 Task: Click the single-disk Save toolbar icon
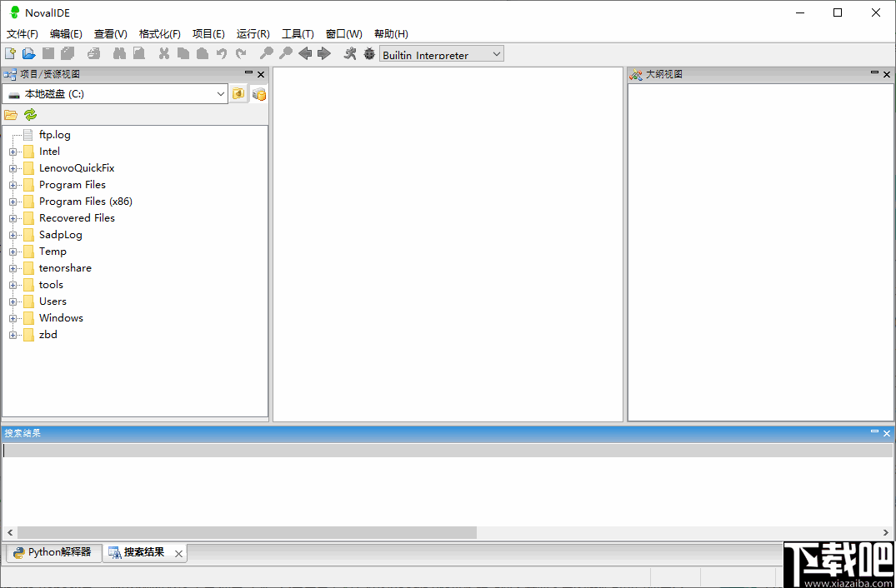click(x=48, y=53)
